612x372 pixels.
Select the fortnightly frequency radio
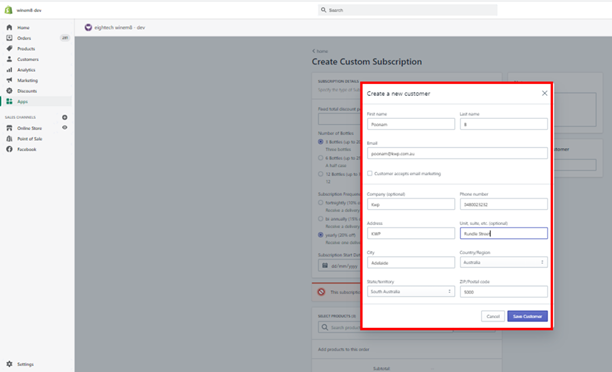[320, 203]
